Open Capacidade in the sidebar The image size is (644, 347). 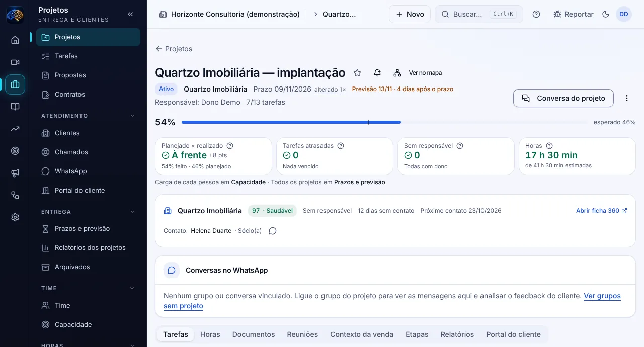(x=88, y=325)
